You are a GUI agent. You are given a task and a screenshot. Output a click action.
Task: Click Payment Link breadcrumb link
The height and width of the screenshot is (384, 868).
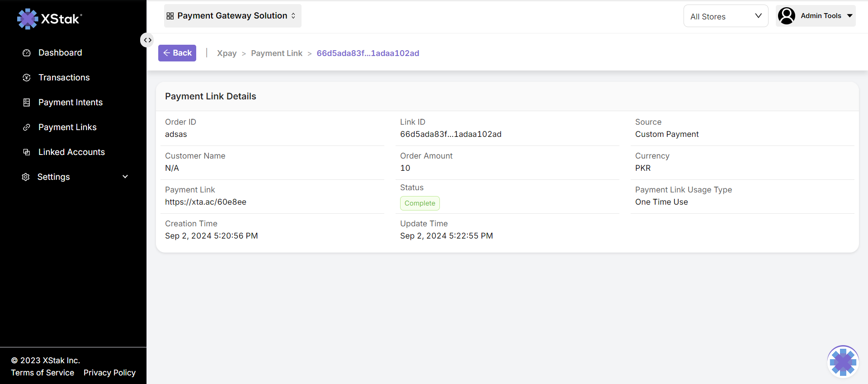click(276, 53)
